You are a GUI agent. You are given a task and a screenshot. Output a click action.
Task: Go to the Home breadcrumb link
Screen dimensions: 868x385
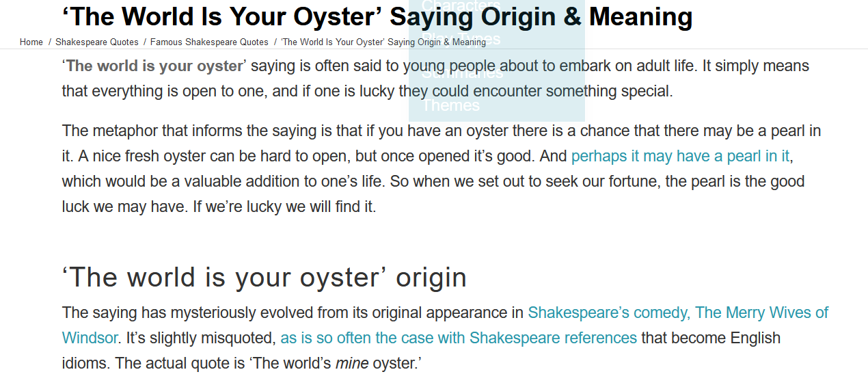pos(31,42)
